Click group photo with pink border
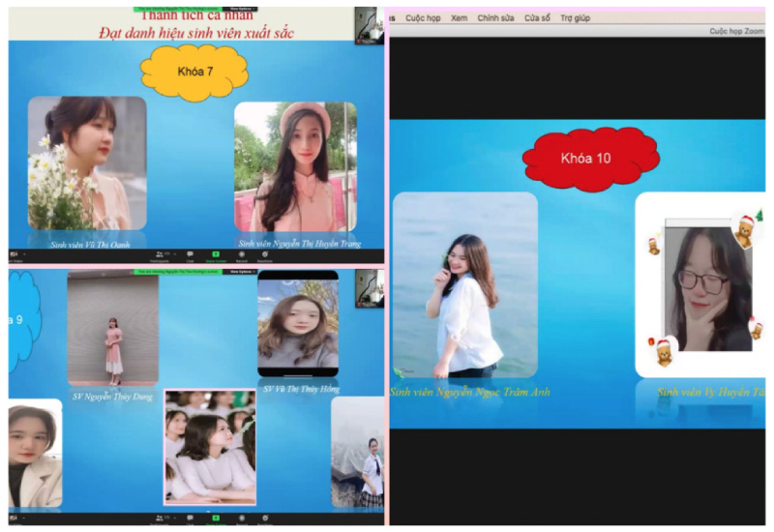The image size is (774, 532). pos(210,447)
